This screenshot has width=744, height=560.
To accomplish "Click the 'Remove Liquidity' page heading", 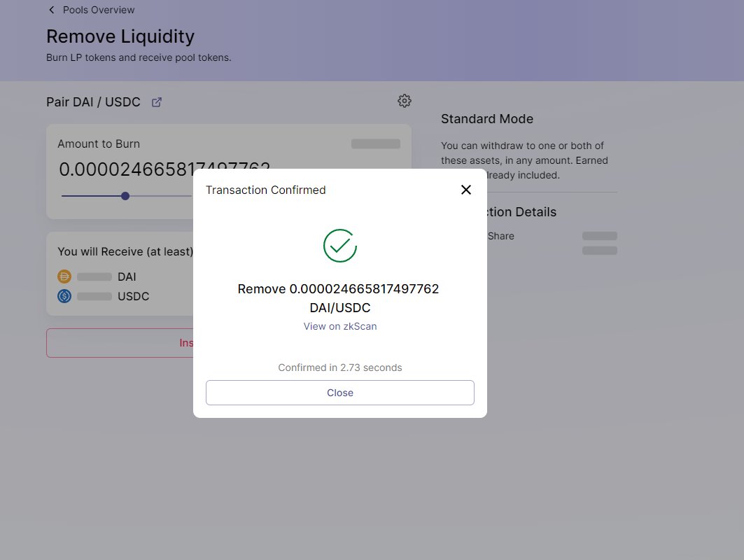I will coord(120,36).
